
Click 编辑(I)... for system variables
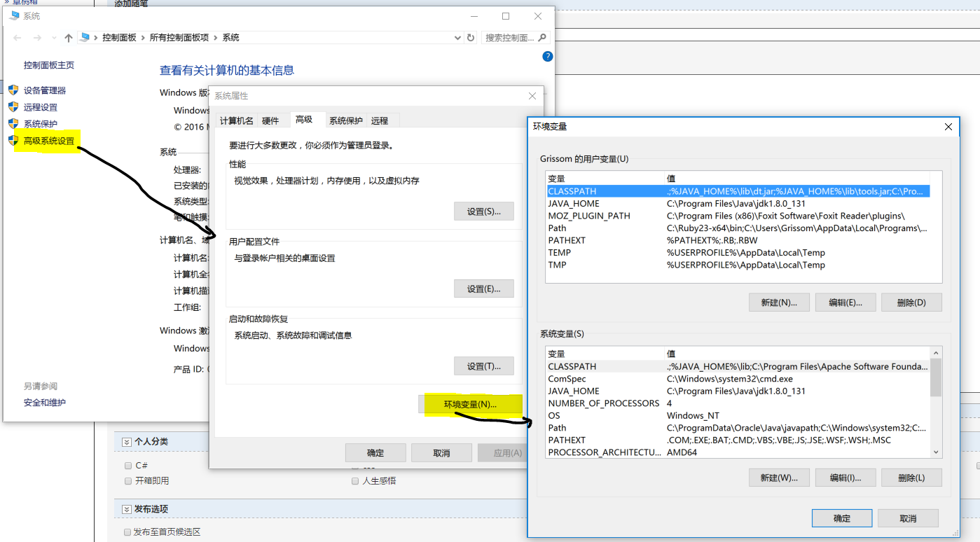point(846,478)
